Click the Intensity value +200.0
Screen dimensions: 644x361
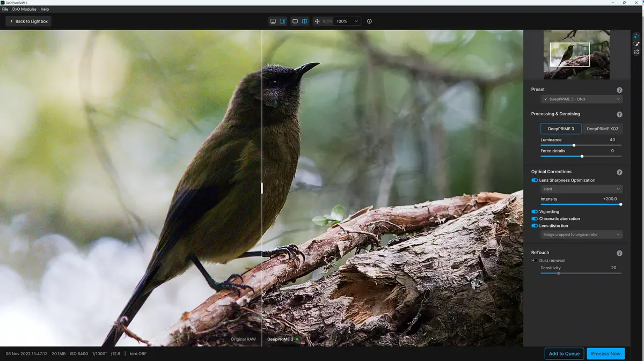click(x=610, y=199)
